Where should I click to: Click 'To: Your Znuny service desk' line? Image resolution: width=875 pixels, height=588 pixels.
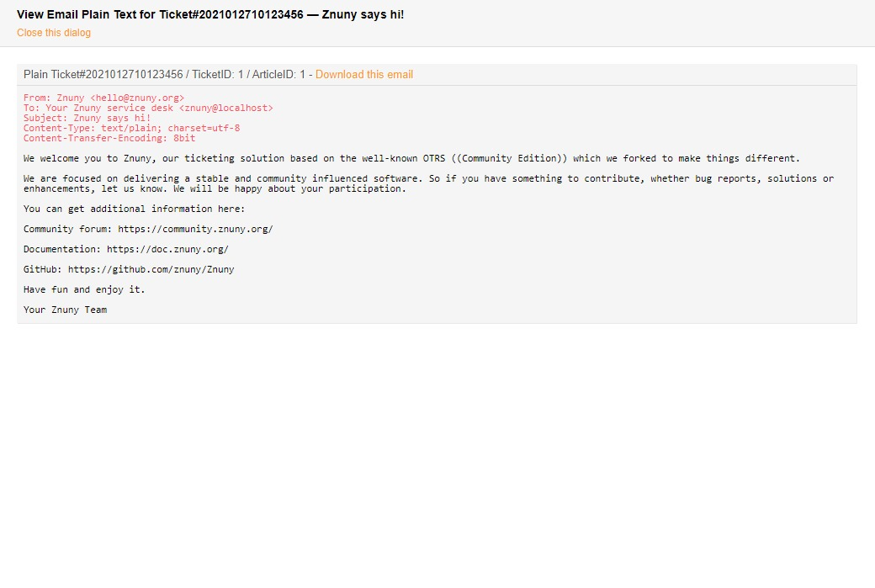click(98, 109)
